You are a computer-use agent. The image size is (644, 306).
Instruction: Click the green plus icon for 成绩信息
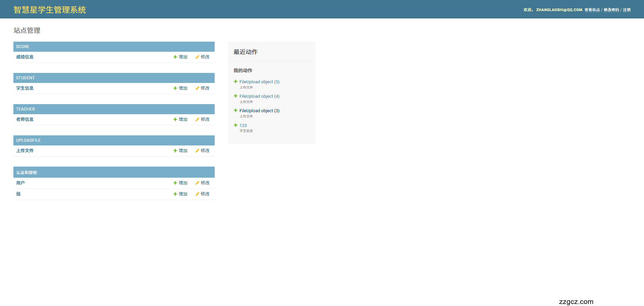tap(175, 57)
